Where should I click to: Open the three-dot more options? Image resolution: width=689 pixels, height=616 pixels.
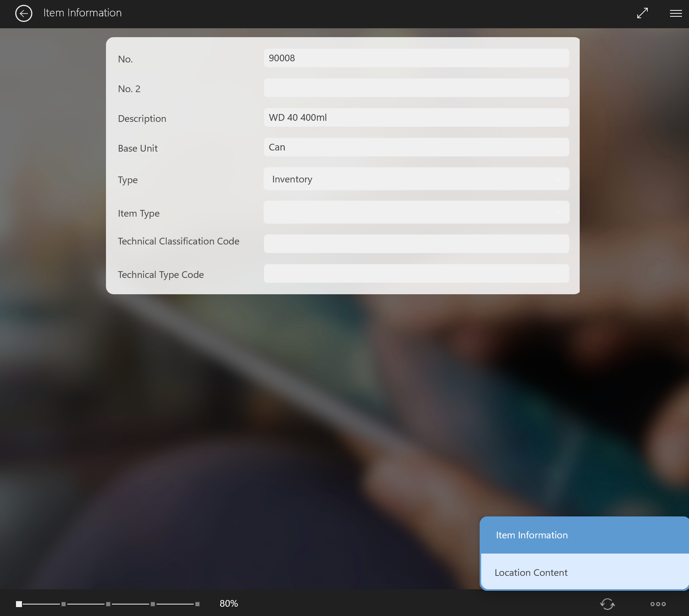click(x=658, y=604)
